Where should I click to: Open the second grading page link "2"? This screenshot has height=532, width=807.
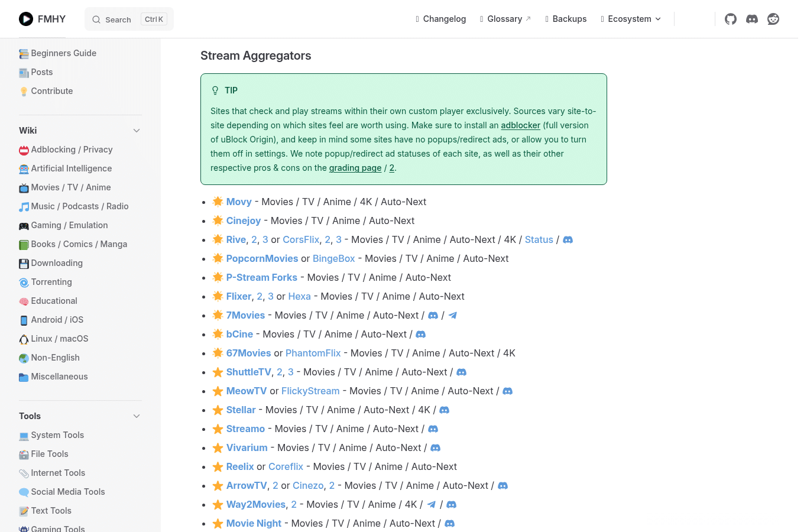pyautogui.click(x=391, y=168)
